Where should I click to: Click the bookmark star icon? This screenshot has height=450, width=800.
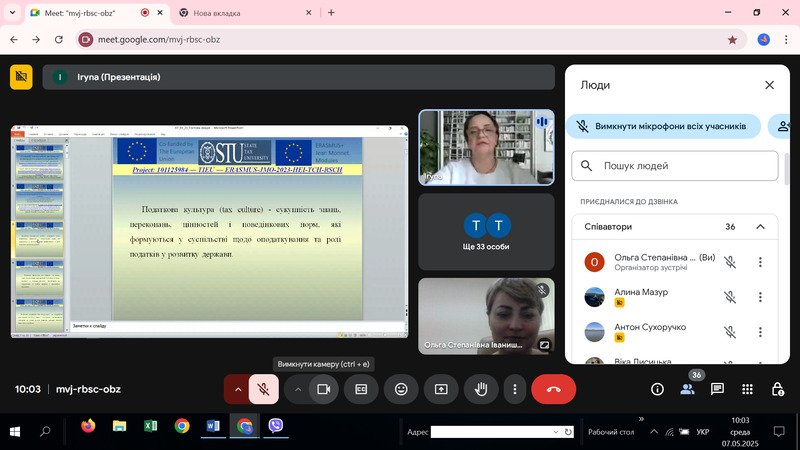732,39
